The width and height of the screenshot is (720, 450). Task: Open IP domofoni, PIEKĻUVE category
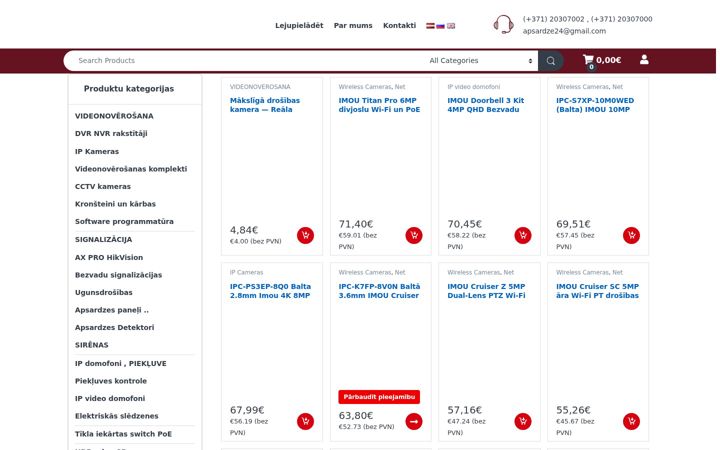point(121,364)
